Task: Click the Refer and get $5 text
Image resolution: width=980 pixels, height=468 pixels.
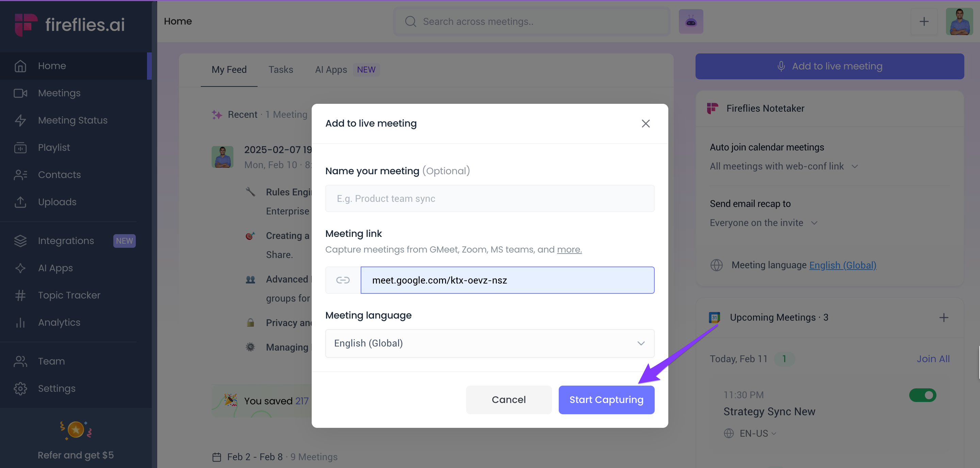Action: (76, 455)
